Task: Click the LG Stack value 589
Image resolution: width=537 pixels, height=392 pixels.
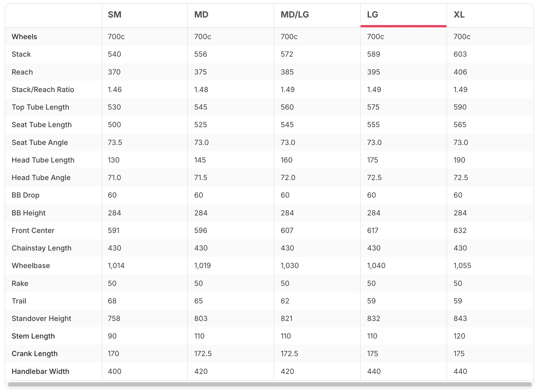Action: pos(374,54)
